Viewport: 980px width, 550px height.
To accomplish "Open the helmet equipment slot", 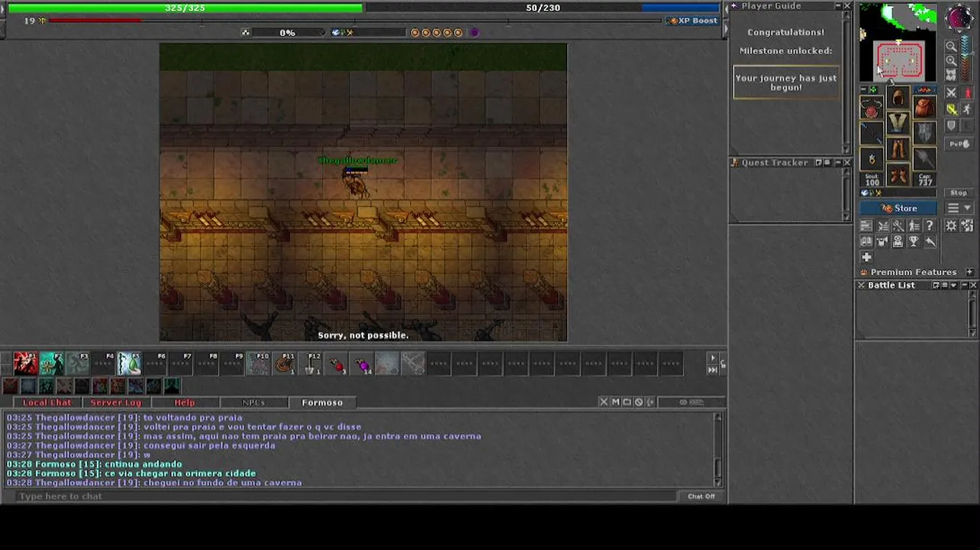I will pyautogui.click(x=898, y=97).
